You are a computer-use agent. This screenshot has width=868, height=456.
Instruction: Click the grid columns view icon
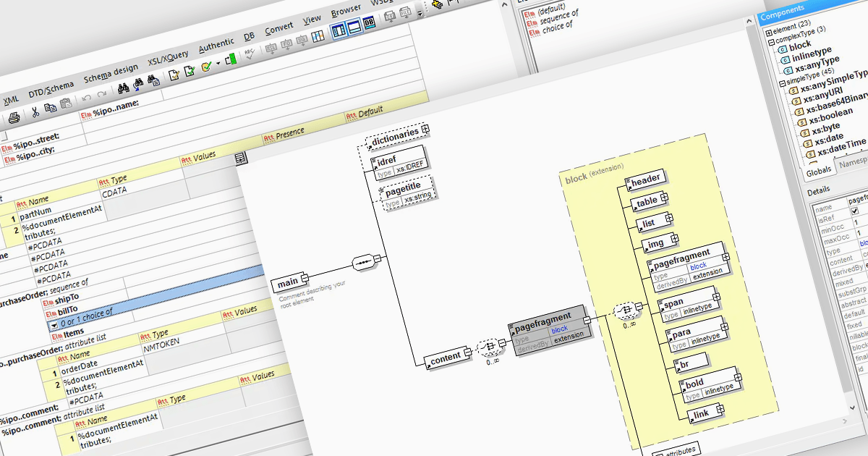tap(319, 35)
